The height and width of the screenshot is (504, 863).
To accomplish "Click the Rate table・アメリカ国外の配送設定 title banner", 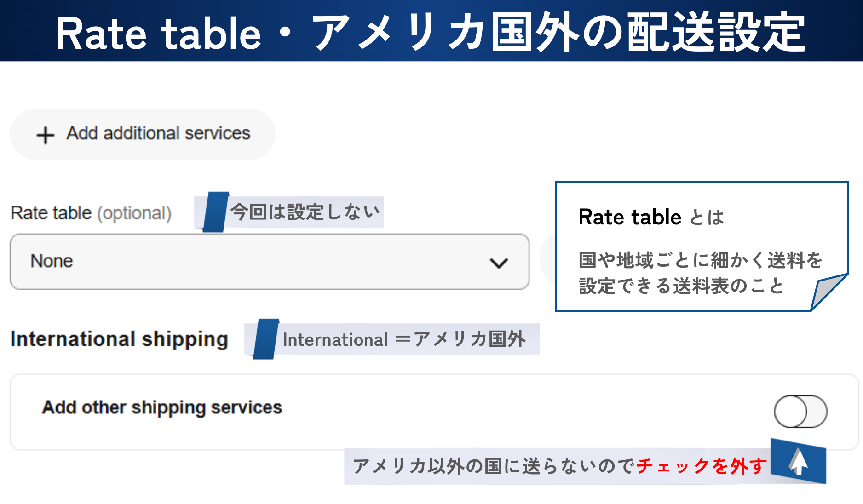I will (x=431, y=31).
